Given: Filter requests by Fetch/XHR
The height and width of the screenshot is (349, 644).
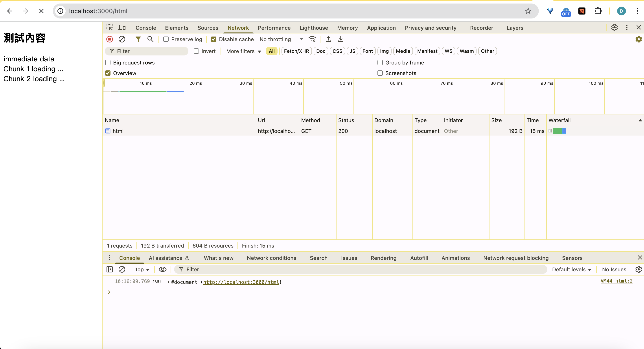Looking at the screenshot, I should point(296,51).
